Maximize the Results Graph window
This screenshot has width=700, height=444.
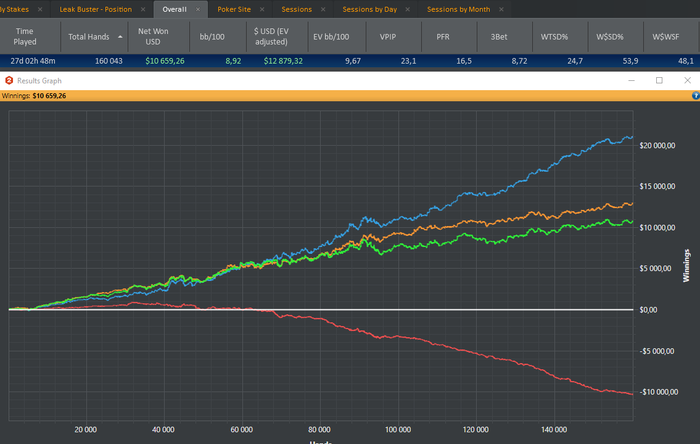659,80
